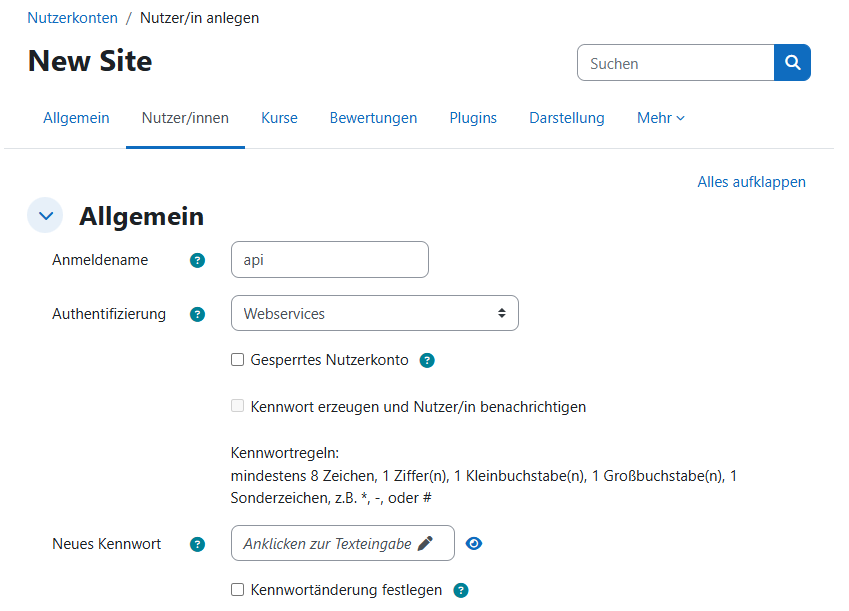Collapse the Allgemein section chevron
The width and height of the screenshot is (849, 611).
[x=44, y=215]
